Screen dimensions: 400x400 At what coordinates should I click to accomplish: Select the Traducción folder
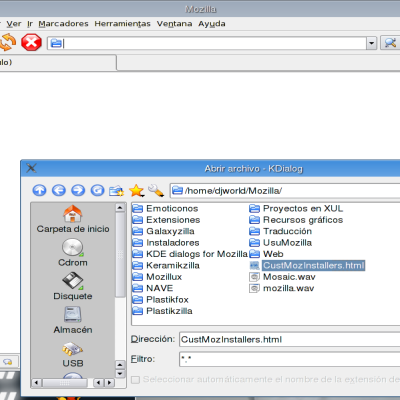click(x=281, y=231)
